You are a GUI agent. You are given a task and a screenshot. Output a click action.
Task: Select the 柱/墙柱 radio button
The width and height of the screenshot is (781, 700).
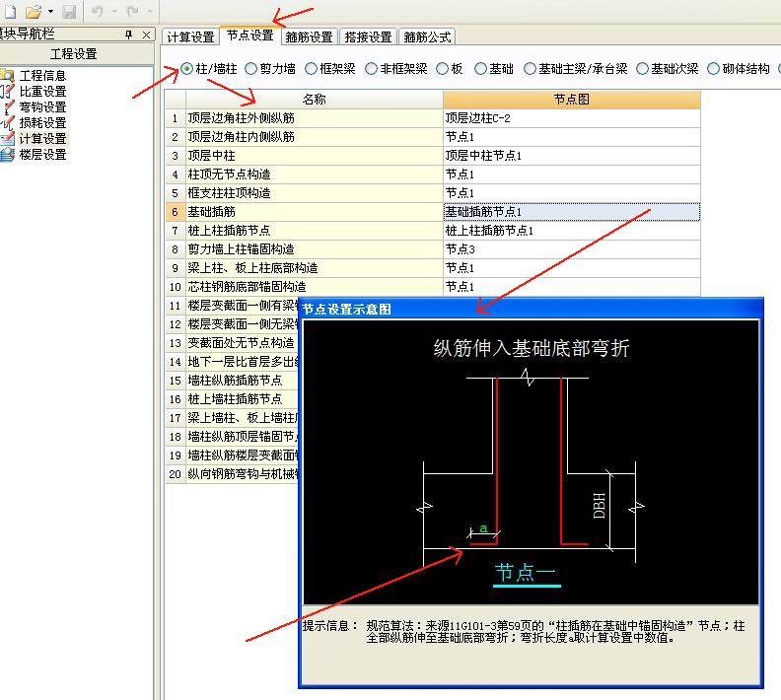(x=186, y=69)
